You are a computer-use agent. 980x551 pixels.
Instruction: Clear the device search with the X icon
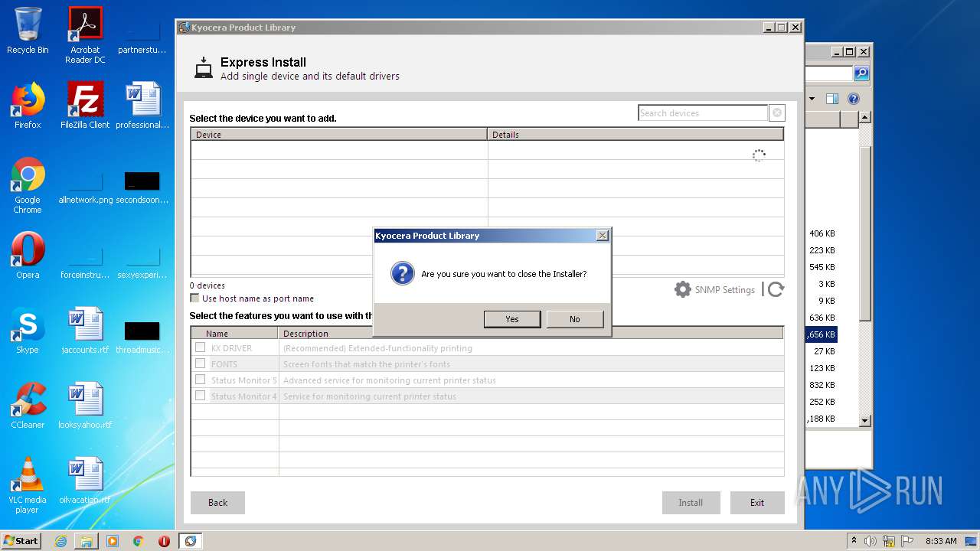[x=777, y=113]
